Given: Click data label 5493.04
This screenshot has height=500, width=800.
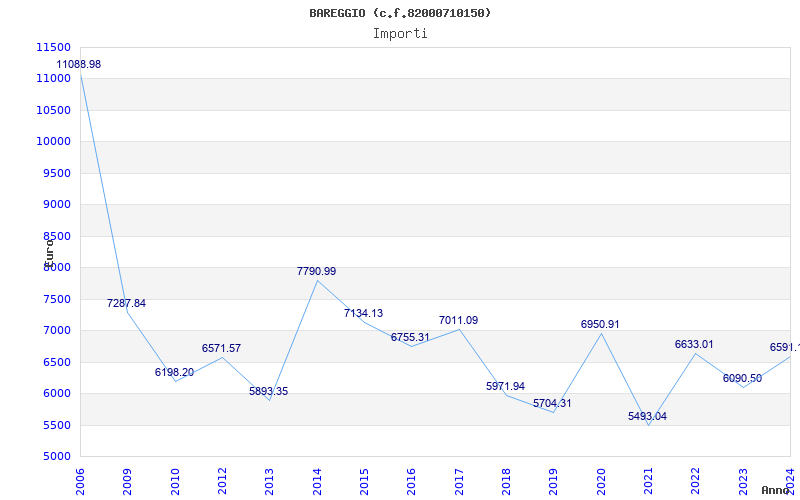Looking at the screenshot, I should pyautogui.click(x=647, y=416).
